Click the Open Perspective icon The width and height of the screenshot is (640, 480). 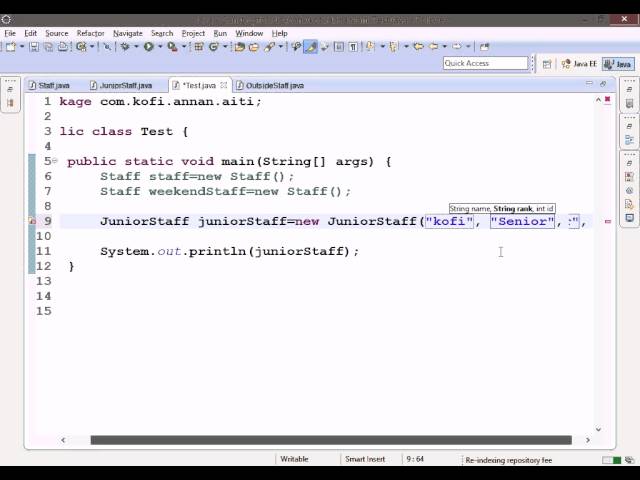(x=547, y=64)
